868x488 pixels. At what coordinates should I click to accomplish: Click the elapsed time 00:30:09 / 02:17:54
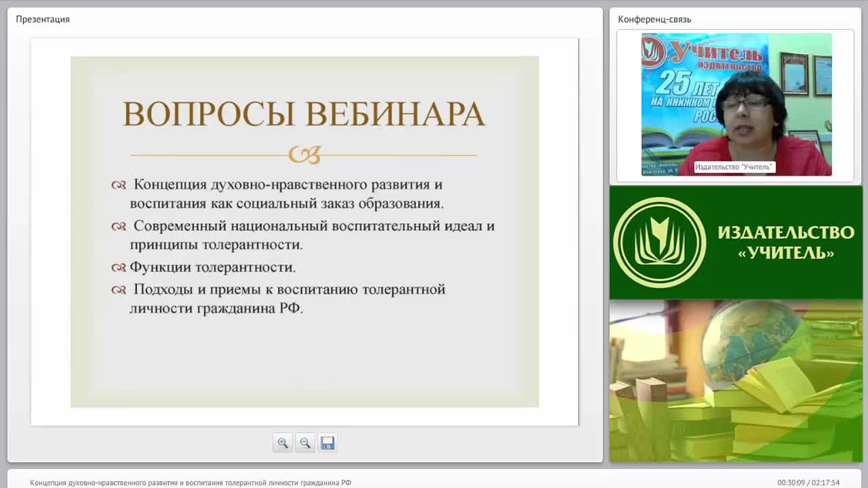[808, 483]
